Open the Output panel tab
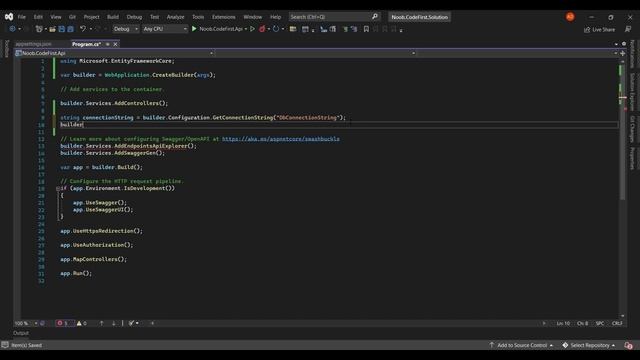Viewport: 640px width, 360px height. coord(21,333)
